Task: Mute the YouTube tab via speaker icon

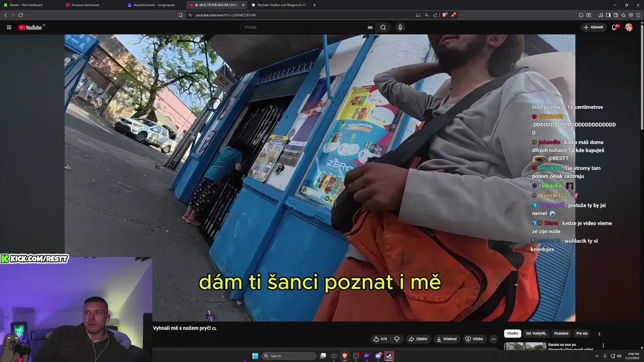Action: 196,5
